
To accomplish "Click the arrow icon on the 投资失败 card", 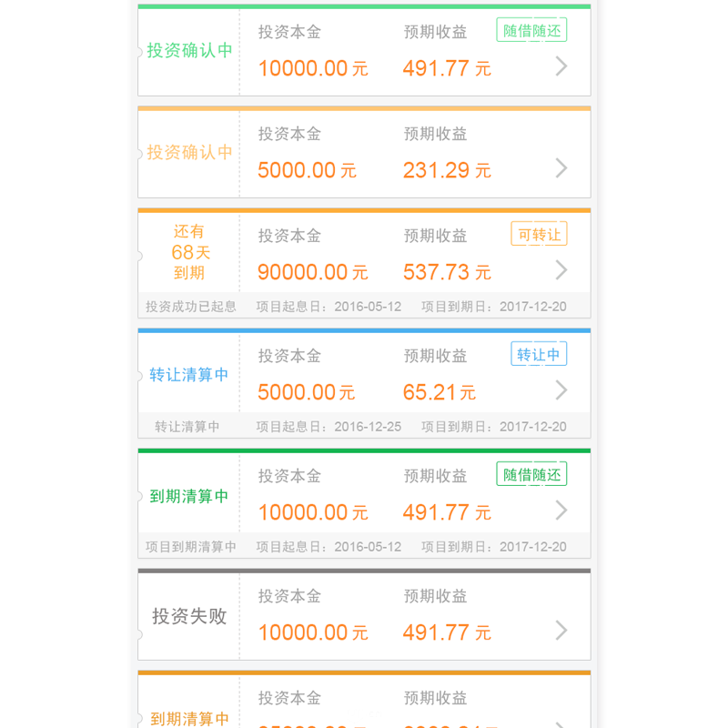I will (x=561, y=631).
